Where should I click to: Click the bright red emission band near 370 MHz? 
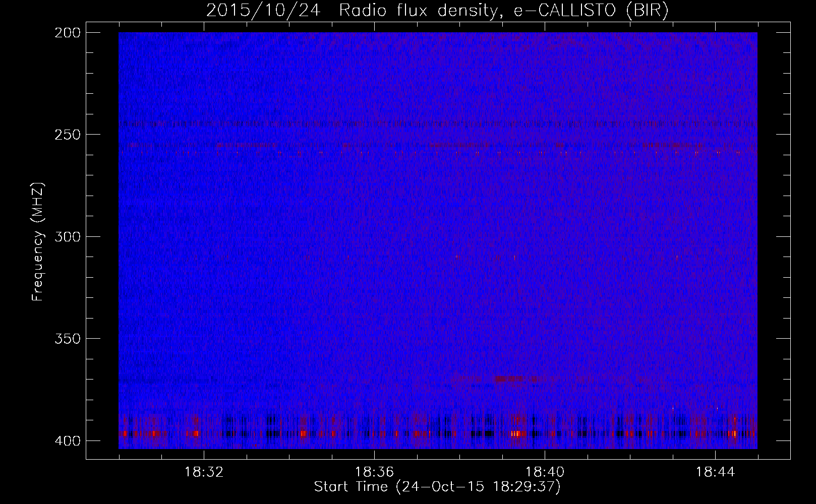(x=514, y=379)
